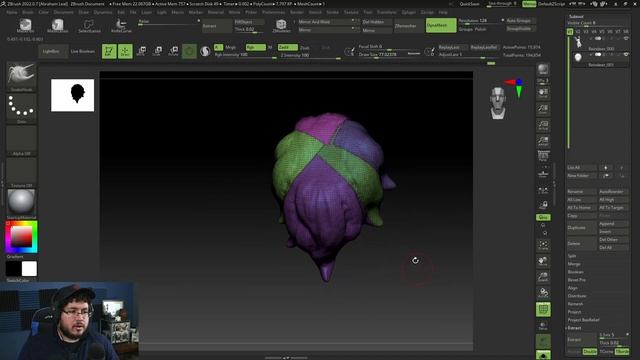This screenshot has height=360, width=640.
Task: Toggle Live Boolean
Action: point(82,51)
